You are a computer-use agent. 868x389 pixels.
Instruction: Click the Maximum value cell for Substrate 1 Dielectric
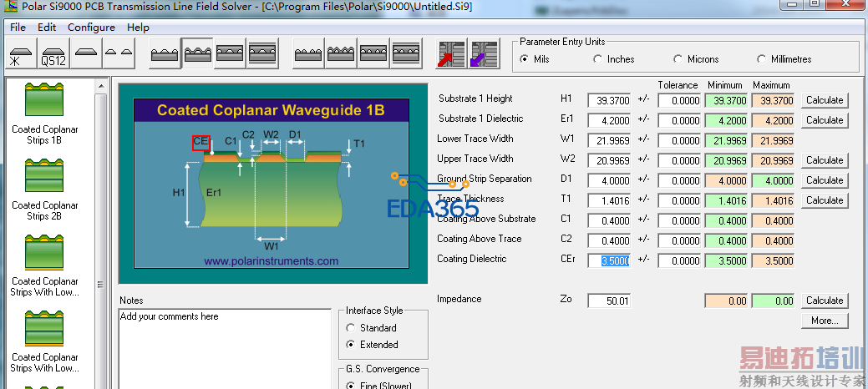coord(773,121)
